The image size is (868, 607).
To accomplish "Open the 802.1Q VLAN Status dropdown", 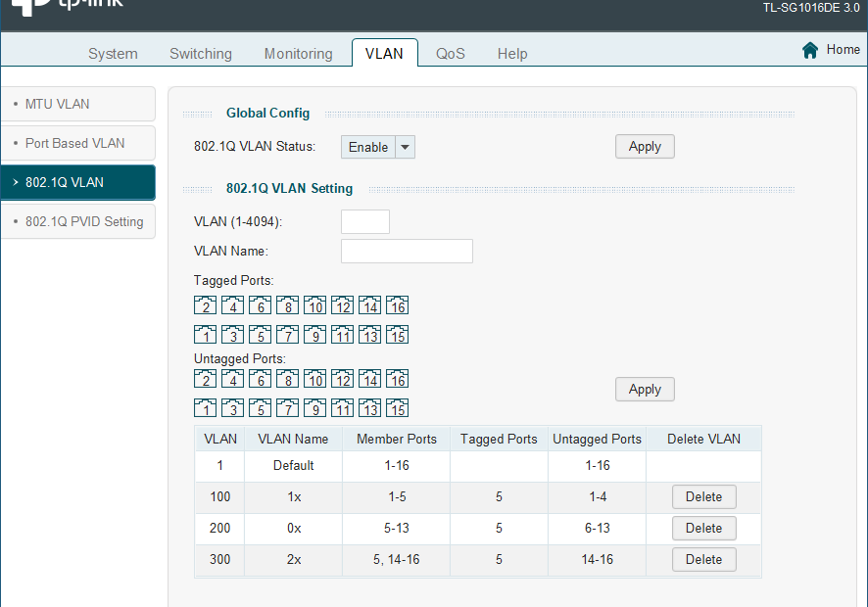I will pyautogui.click(x=377, y=147).
